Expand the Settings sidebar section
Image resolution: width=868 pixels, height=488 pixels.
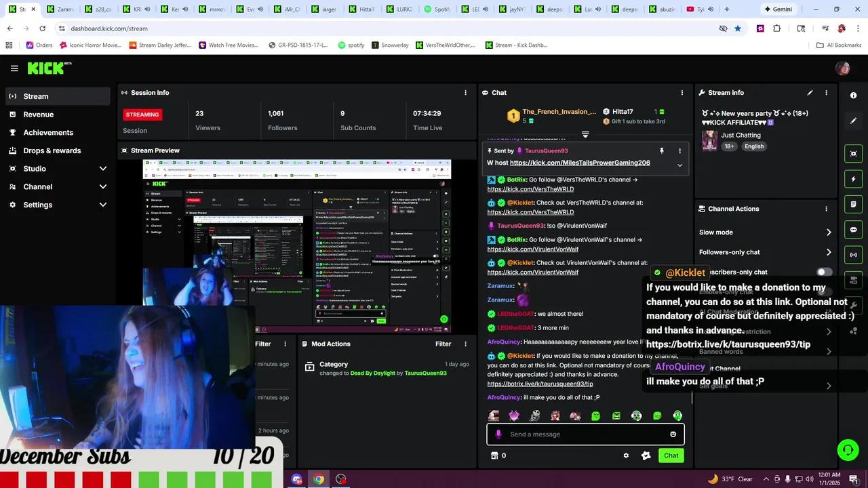pyautogui.click(x=103, y=205)
